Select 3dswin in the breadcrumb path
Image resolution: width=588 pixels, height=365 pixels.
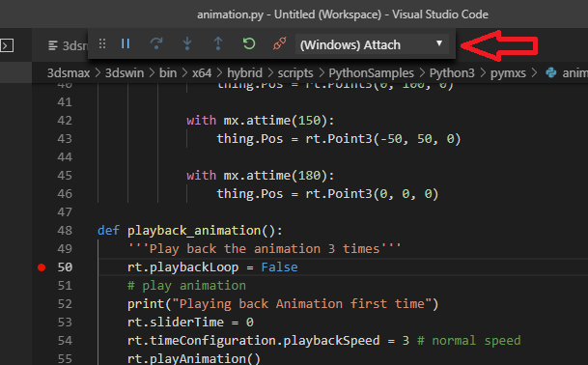click(125, 72)
